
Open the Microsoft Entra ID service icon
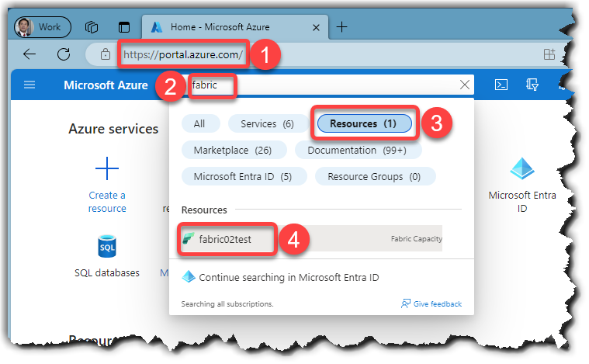[x=522, y=168]
